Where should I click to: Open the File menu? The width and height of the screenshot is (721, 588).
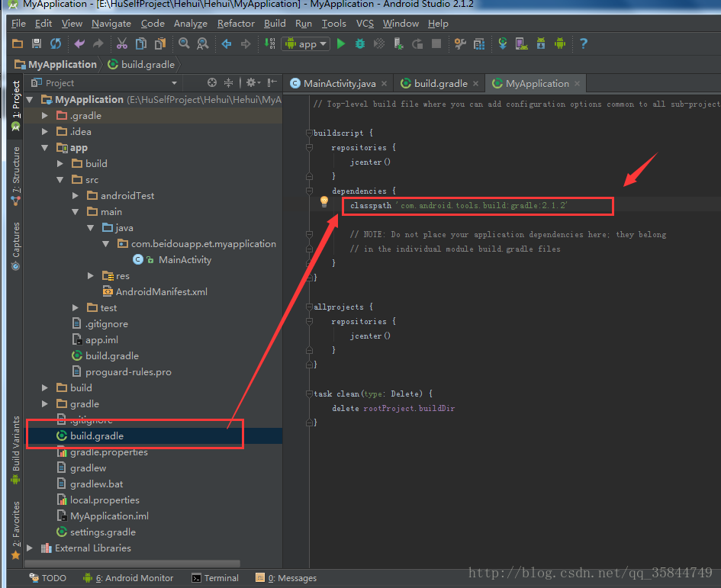18,24
